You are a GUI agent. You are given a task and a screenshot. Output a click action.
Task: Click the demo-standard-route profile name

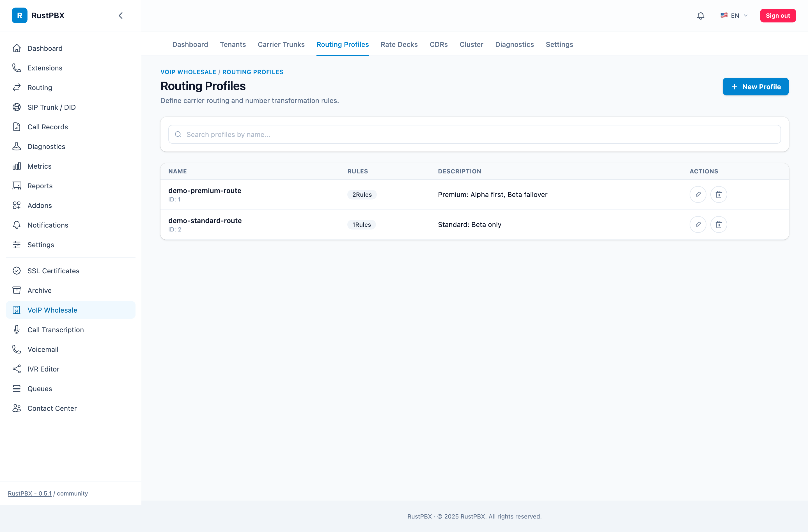pyautogui.click(x=205, y=220)
